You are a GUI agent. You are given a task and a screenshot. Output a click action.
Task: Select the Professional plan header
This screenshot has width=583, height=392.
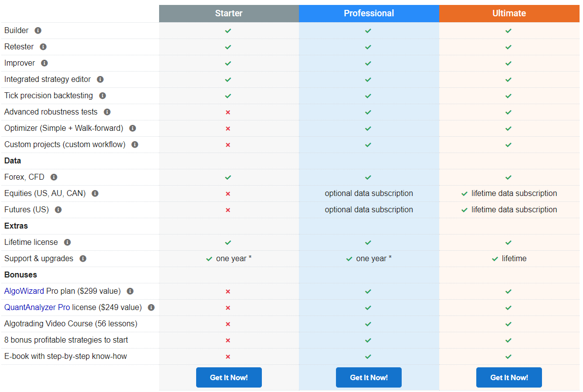[369, 14]
